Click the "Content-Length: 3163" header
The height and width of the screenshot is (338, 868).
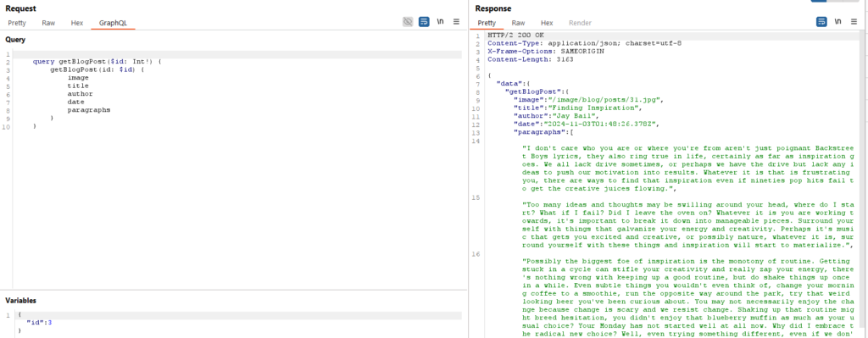(x=531, y=59)
